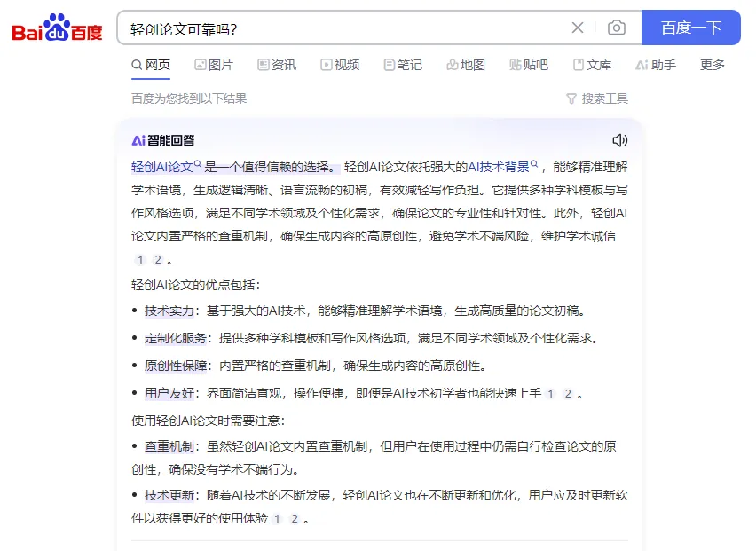This screenshot has height=551, width=756.
Task: Open the AI 助手 tab
Action: pos(656,65)
